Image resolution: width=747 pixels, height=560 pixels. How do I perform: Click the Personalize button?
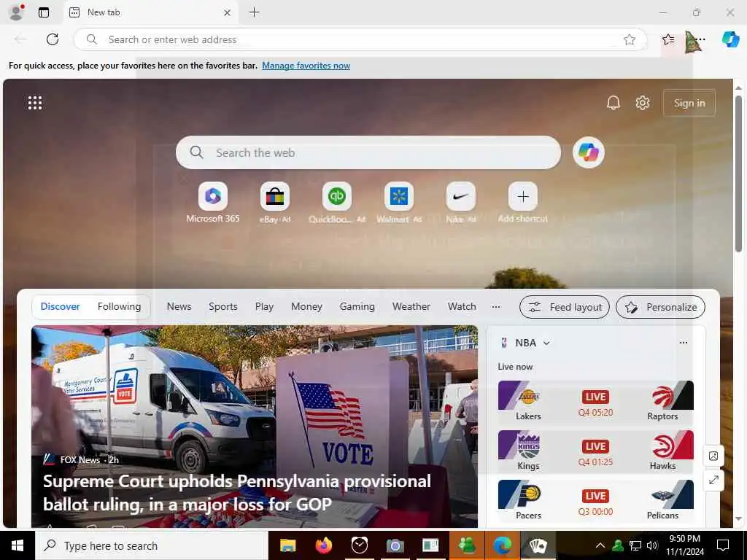(x=660, y=307)
